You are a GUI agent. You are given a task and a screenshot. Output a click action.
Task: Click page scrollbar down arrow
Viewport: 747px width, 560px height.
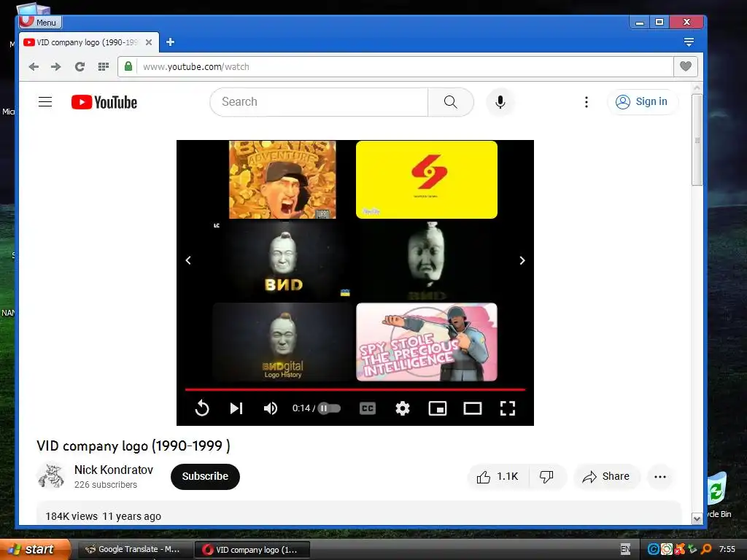(x=697, y=519)
